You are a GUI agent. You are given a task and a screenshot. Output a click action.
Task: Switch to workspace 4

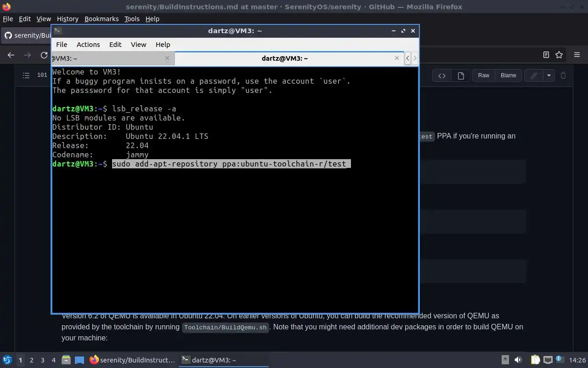click(53, 360)
